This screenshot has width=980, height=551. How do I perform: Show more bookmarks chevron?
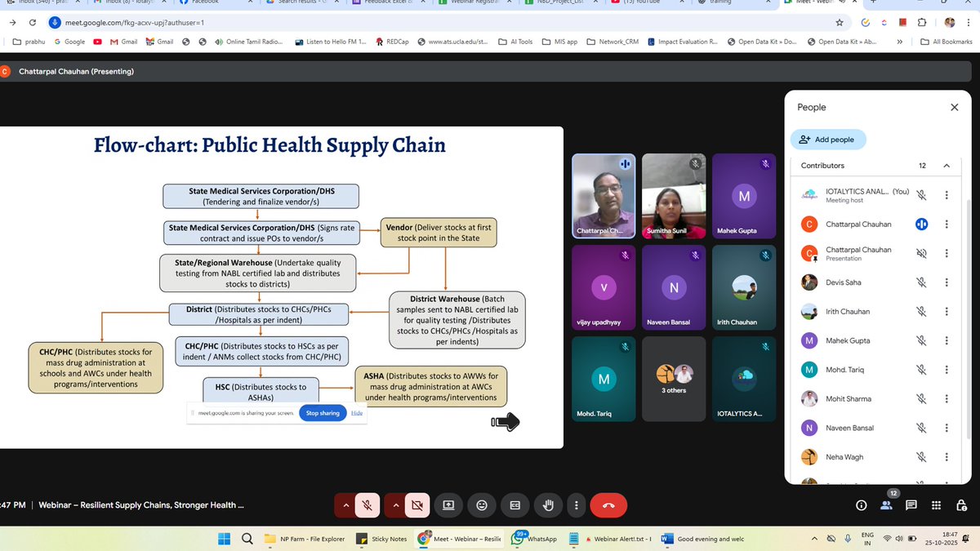(899, 42)
